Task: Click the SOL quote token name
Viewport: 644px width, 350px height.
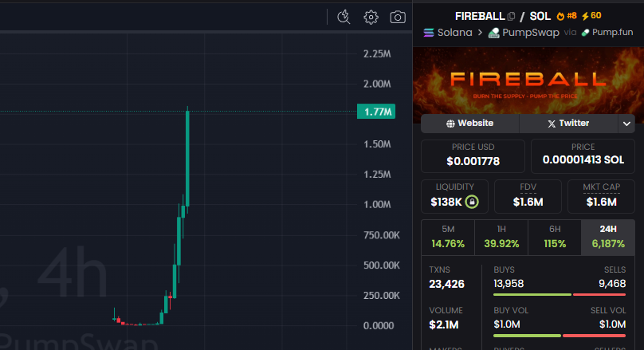Action: click(540, 17)
